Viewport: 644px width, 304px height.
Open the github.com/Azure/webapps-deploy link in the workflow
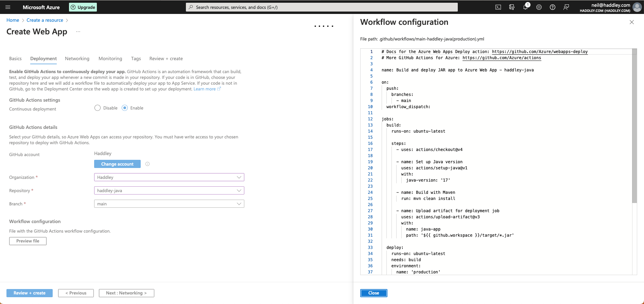(x=540, y=52)
